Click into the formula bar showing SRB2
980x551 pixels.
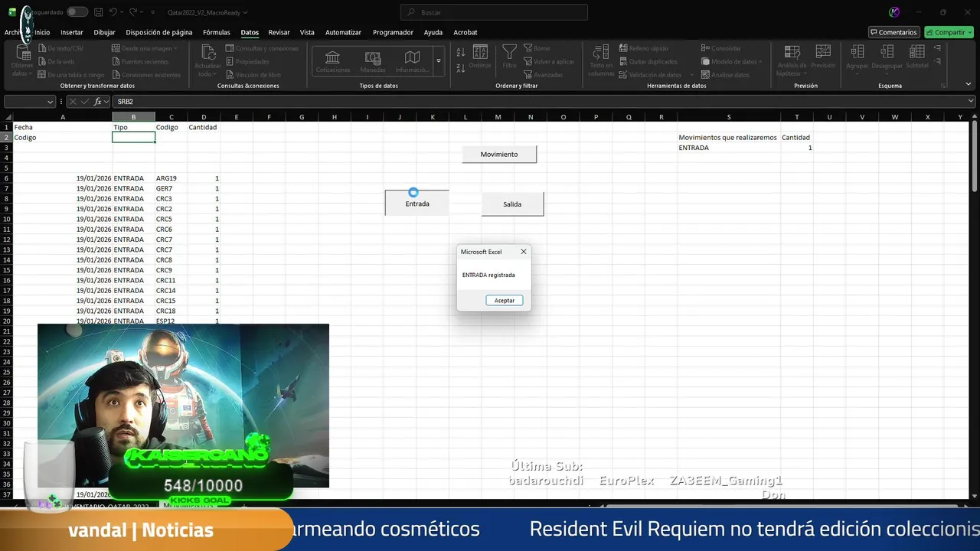(540, 102)
